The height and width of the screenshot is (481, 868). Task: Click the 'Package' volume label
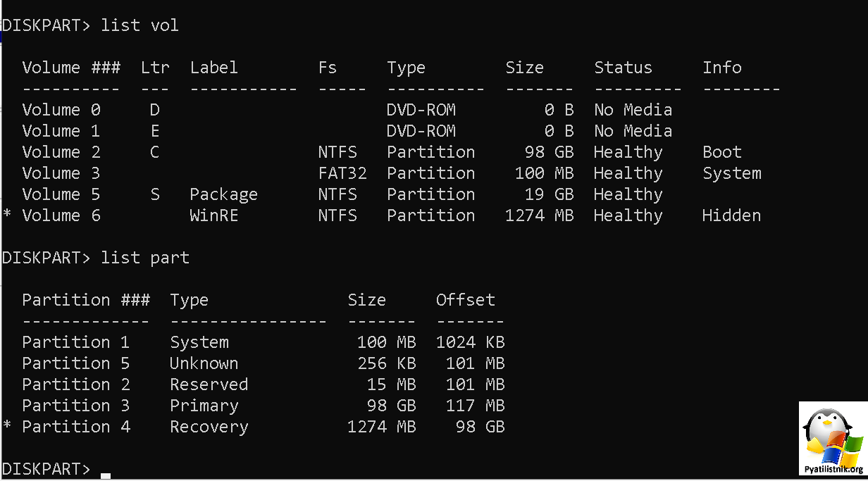[x=223, y=195]
